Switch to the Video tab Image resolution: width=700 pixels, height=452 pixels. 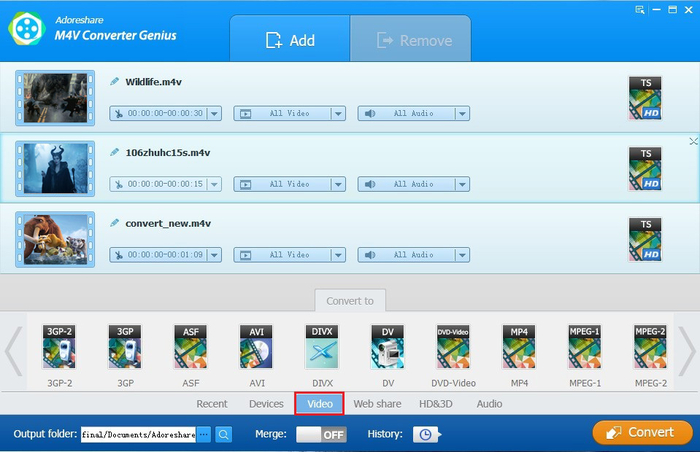click(320, 404)
